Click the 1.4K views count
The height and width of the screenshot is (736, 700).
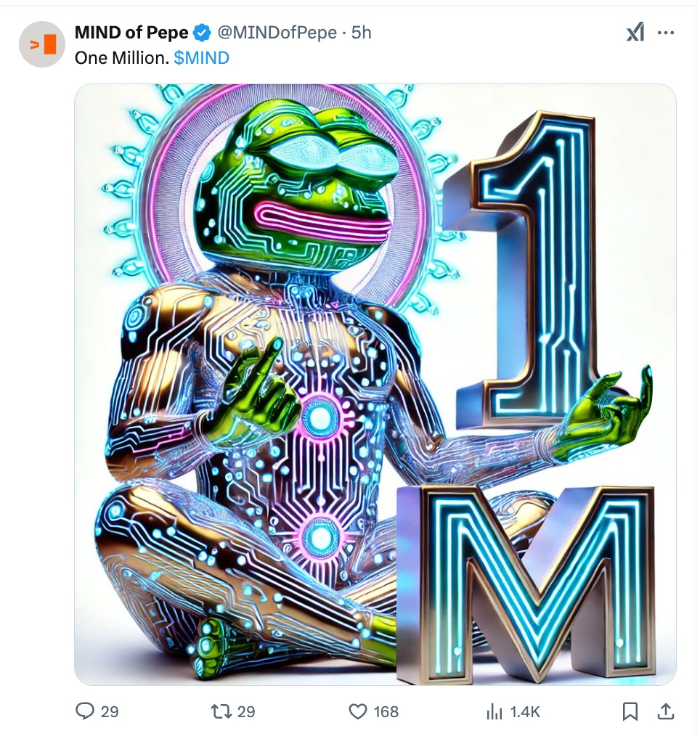point(526,713)
